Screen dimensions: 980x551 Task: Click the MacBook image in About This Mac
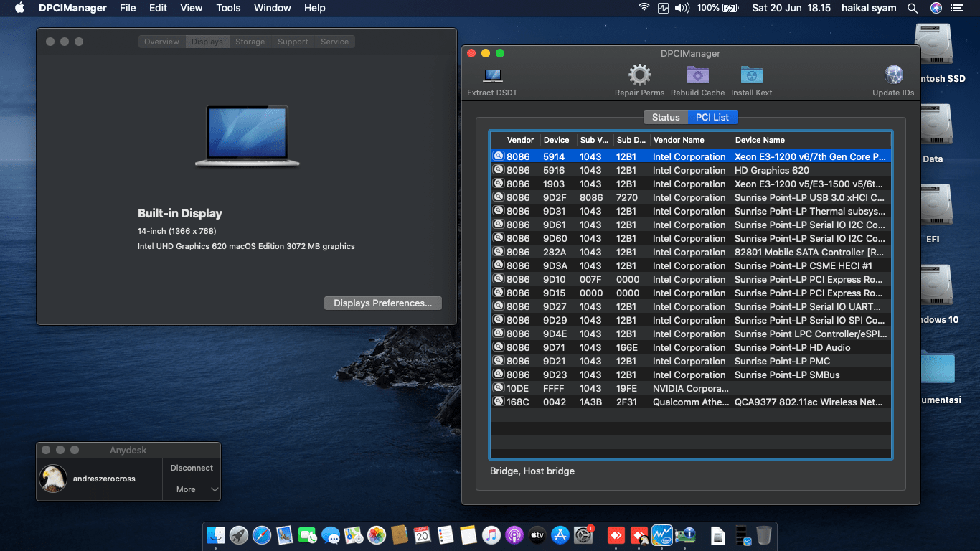coord(247,136)
